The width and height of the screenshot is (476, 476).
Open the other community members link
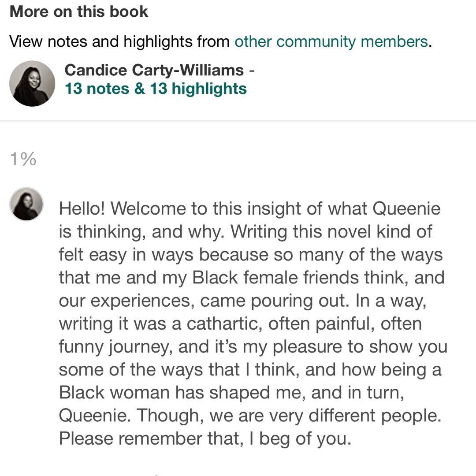point(331,41)
